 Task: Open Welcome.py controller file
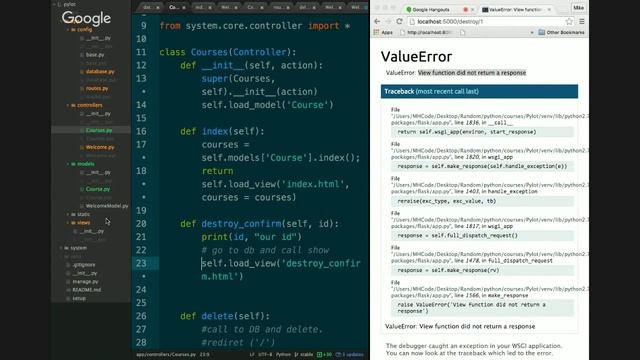coord(97,147)
